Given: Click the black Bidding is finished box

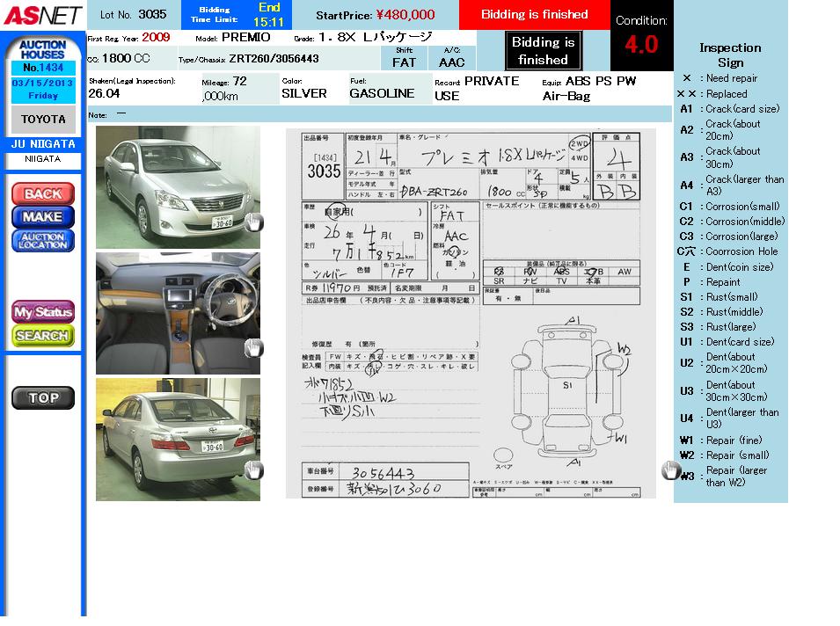Looking at the screenshot, I should (543, 51).
